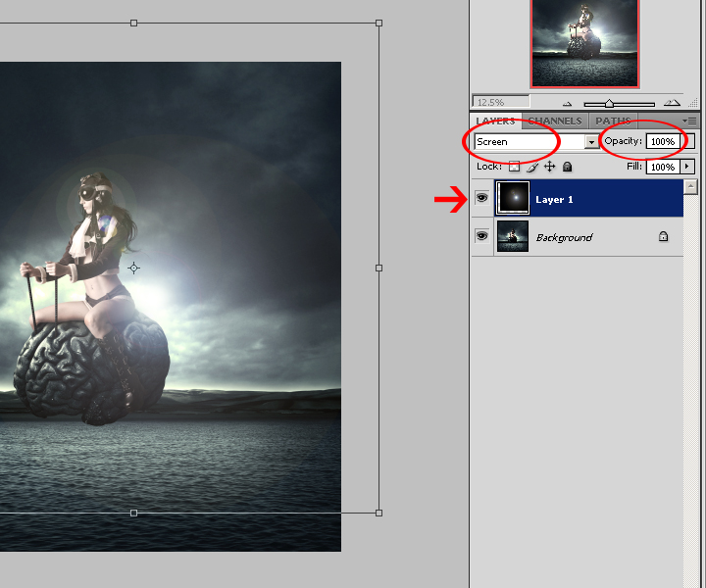Image resolution: width=706 pixels, height=588 pixels.
Task: Toggle visibility of the Background layer
Action: click(481, 236)
